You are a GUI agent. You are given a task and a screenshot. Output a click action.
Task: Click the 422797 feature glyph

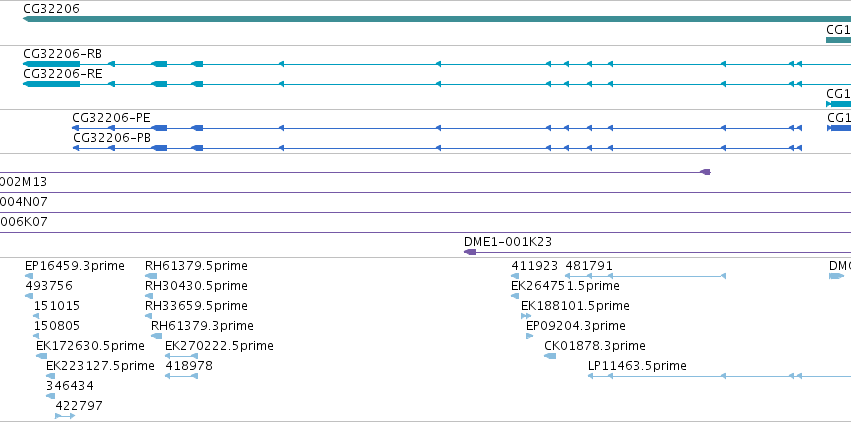click(x=65, y=416)
